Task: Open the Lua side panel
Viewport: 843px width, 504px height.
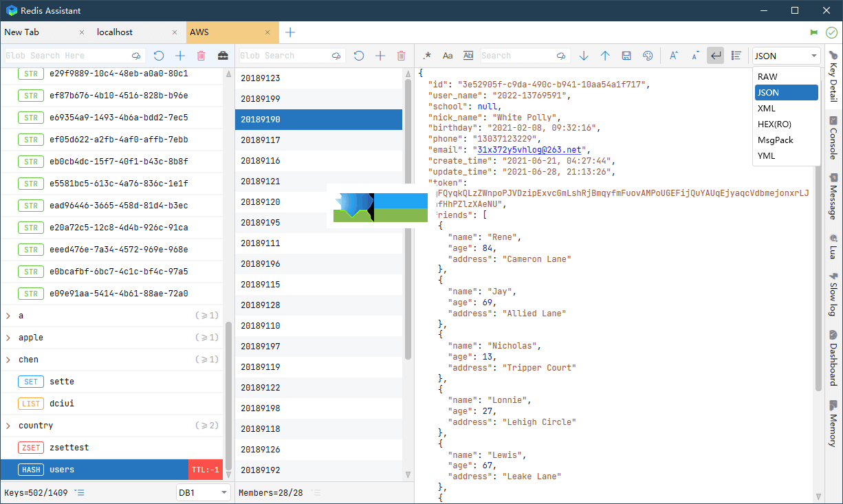Action: 833,246
